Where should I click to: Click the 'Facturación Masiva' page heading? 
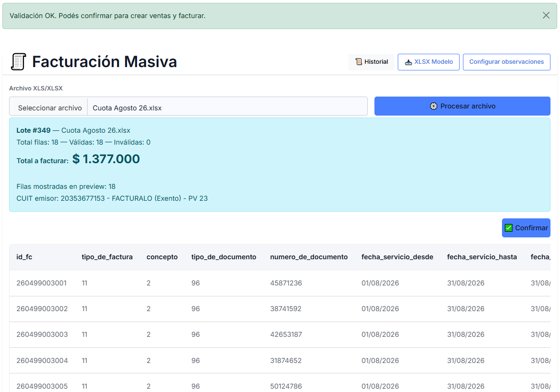click(104, 61)
